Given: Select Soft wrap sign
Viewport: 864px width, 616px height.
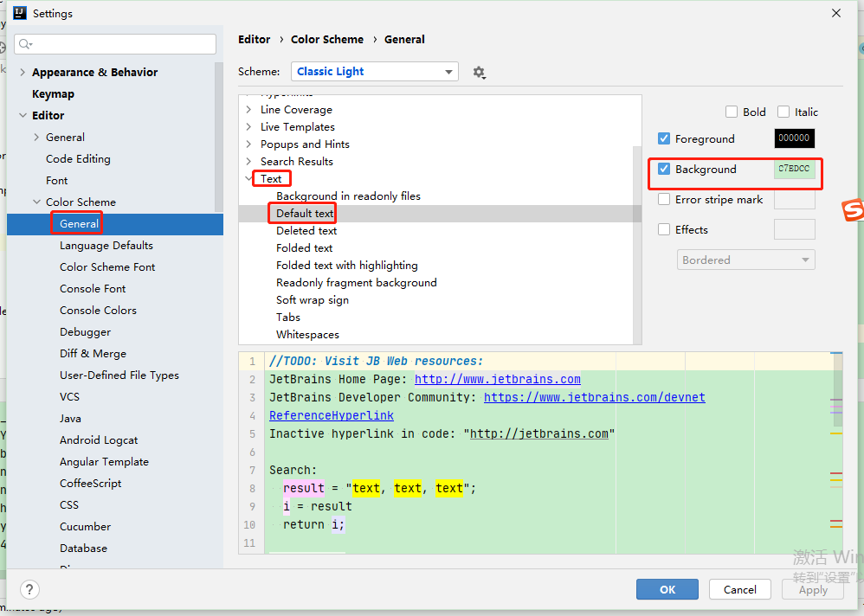Looking at the screenshot, I should pyautogui.click(x=313, y=300).
